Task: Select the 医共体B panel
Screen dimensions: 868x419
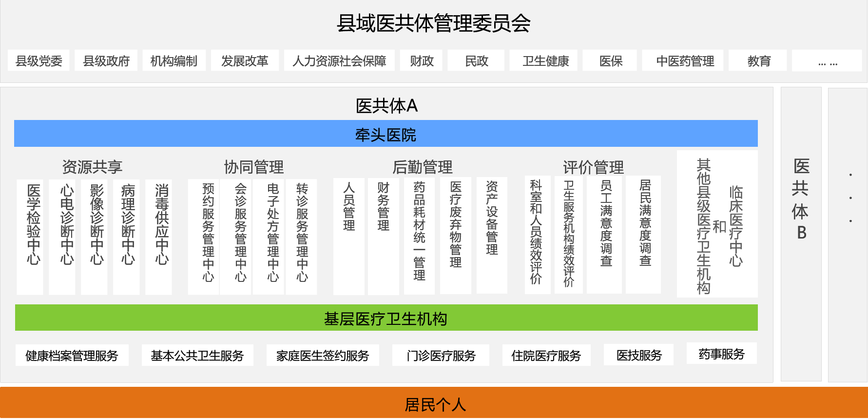Action: click(801, 234)
